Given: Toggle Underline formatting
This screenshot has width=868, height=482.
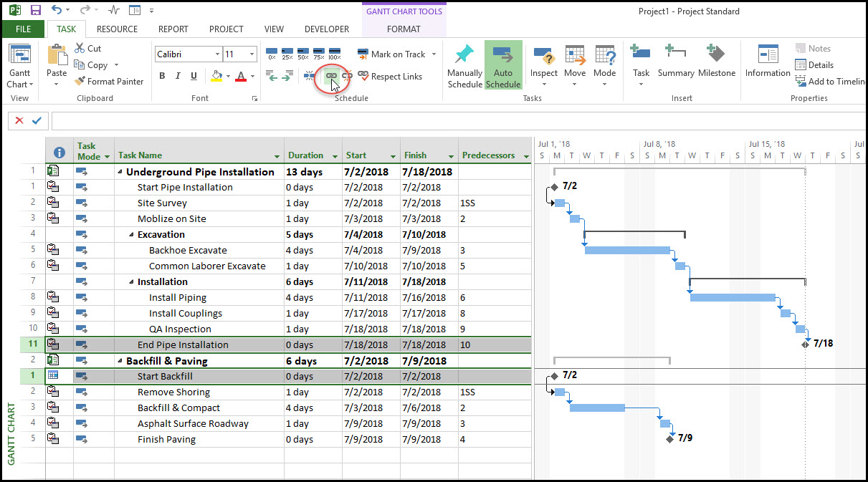Looking at the screenshot, I should pyautogui.click(x=194, y=76).
